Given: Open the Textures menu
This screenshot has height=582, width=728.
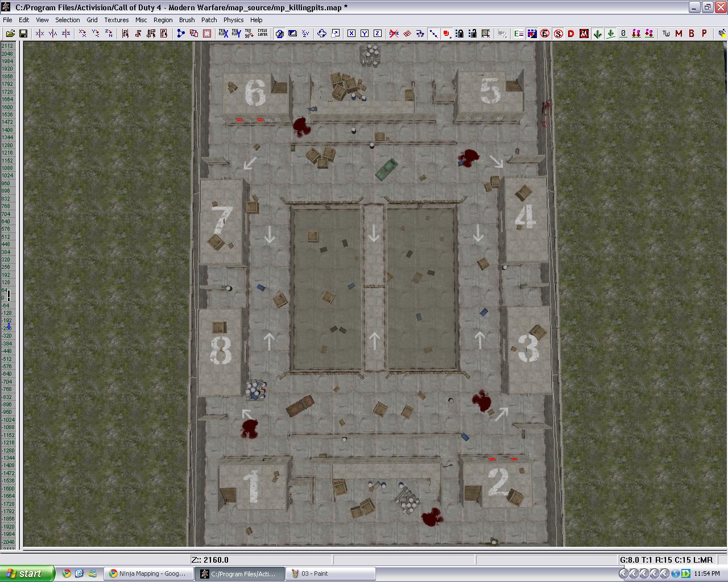Looking at the screenshot, I should (x=117, y=20).
